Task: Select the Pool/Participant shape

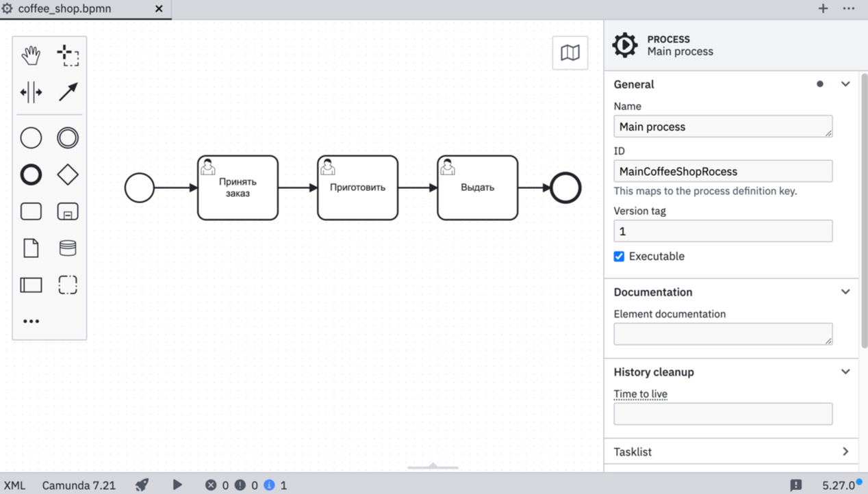Action: pyautogui.click(x=31, y=285)
